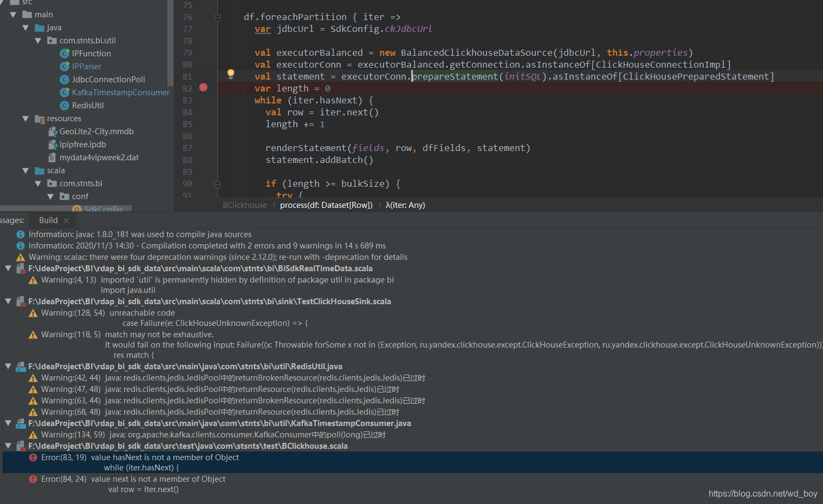Click the KafkaTimestampConsumer class icon
Viewport: 823px width, 504px height.
(x=64, y=92)
